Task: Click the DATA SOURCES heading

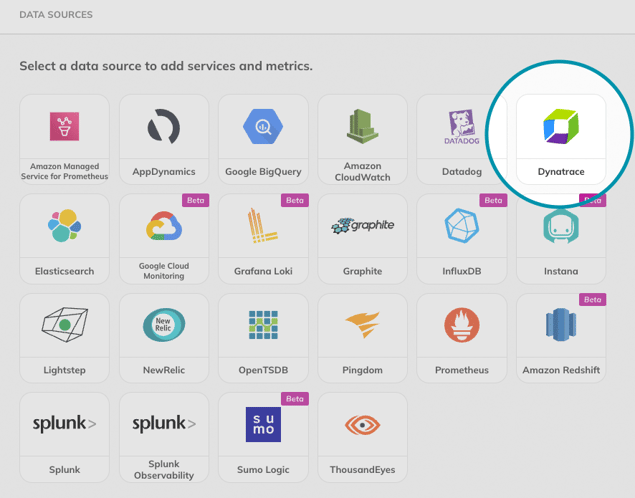Action: tap(56, 15)
